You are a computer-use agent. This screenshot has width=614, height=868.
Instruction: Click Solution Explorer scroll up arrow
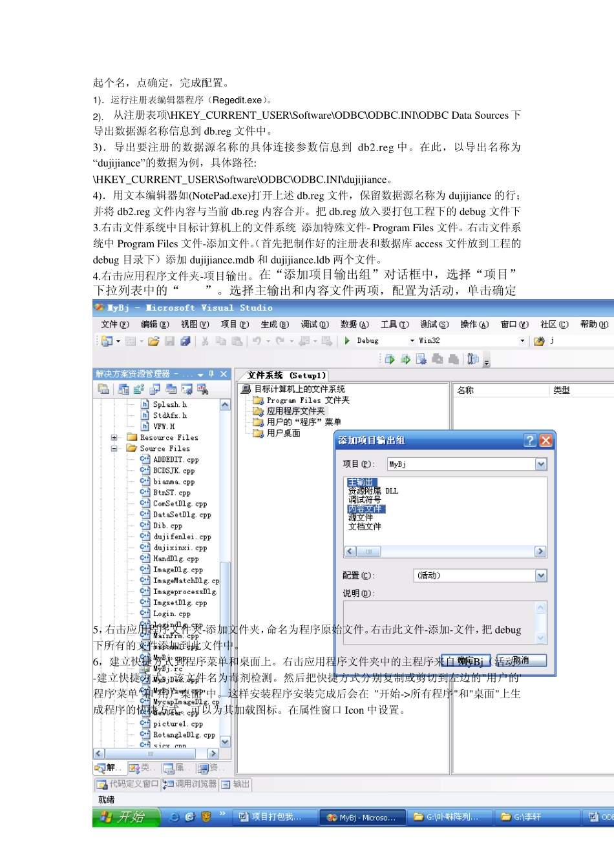point(225,405)
